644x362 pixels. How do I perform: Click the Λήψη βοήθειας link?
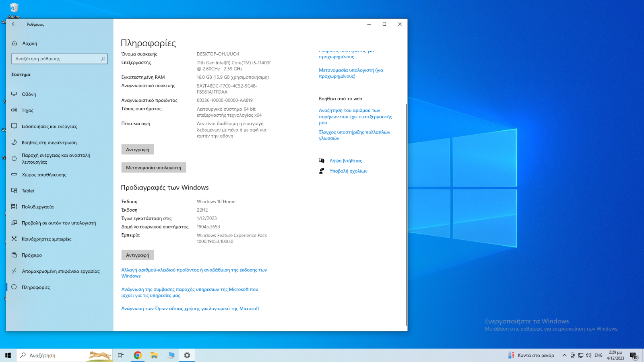(346, 160)
